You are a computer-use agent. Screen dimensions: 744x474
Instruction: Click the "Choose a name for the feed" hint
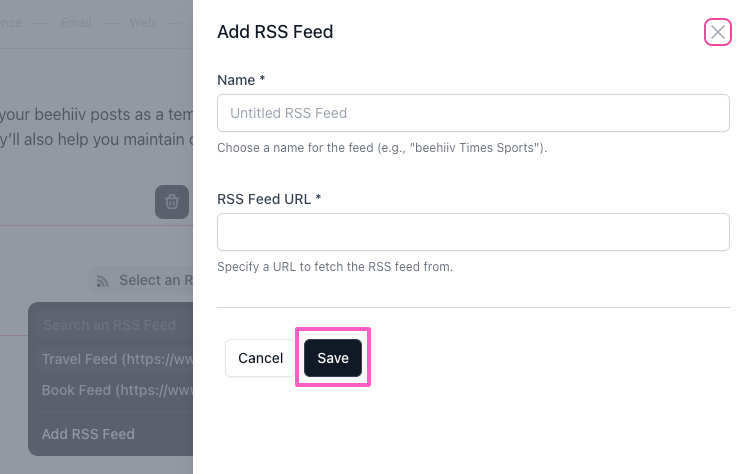[x=382, y=148]
